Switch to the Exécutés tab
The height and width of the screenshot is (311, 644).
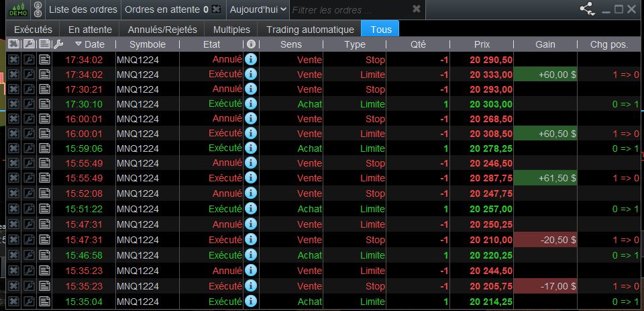[34, 30]
